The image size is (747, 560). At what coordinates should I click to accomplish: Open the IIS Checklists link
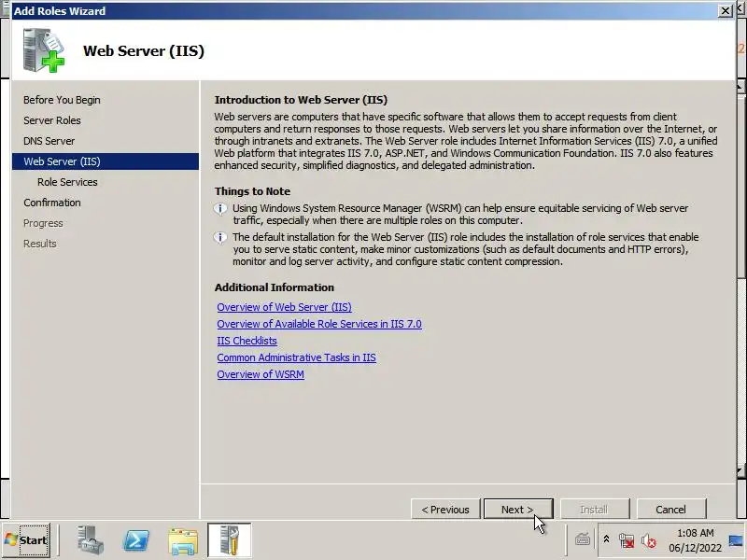247,341
